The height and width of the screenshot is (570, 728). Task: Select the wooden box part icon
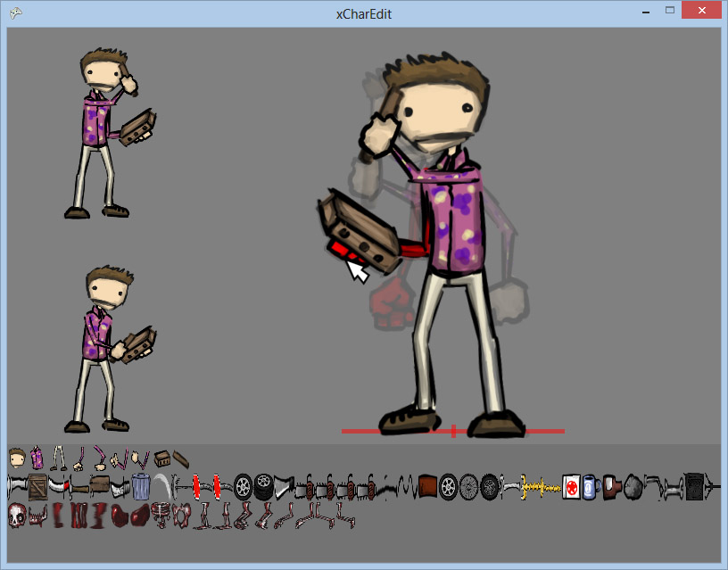[x=161, y=458]
